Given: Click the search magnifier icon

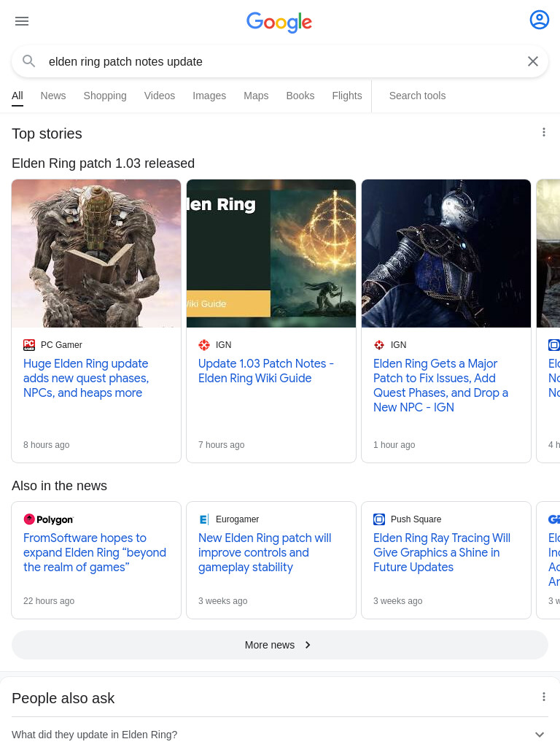Looking at the screenshot, I should tap(29, 61).
